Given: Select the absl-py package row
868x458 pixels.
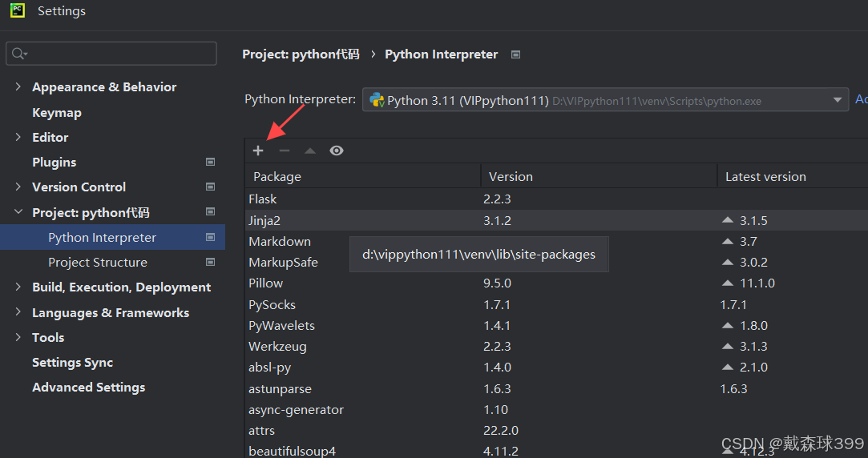Looking at the screenshot, I should coord(556,368).
